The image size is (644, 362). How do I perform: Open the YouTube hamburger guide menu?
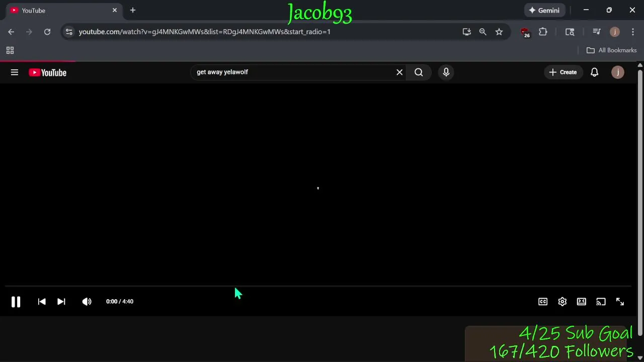coord(15,72)
